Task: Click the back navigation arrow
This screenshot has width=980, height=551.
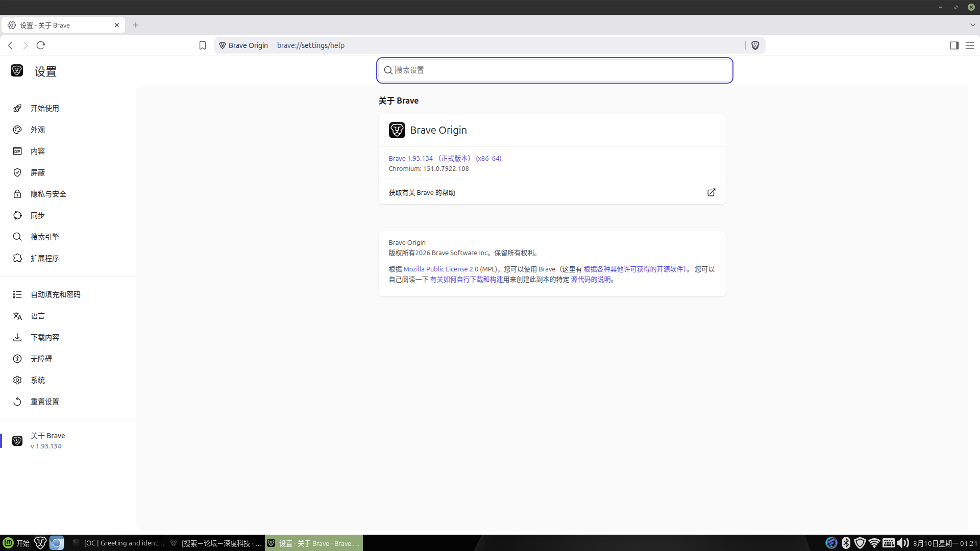Action: pyautogui.click(x=10, y=45)
